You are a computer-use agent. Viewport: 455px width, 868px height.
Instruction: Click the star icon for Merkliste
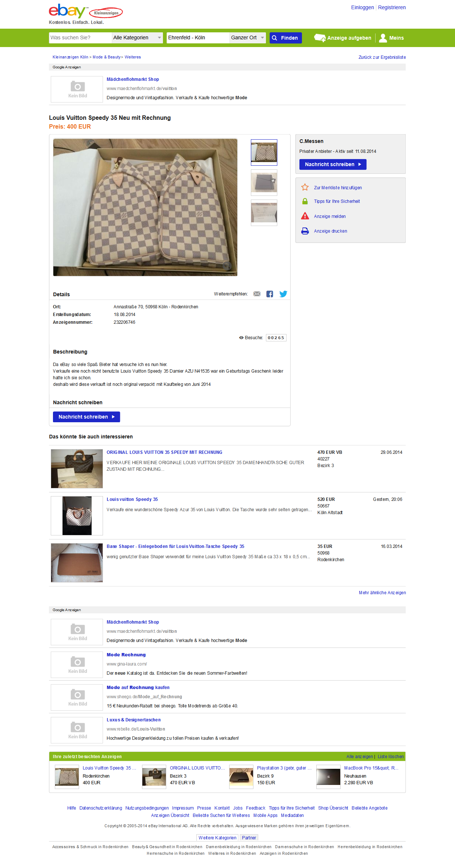coord(305,187)
